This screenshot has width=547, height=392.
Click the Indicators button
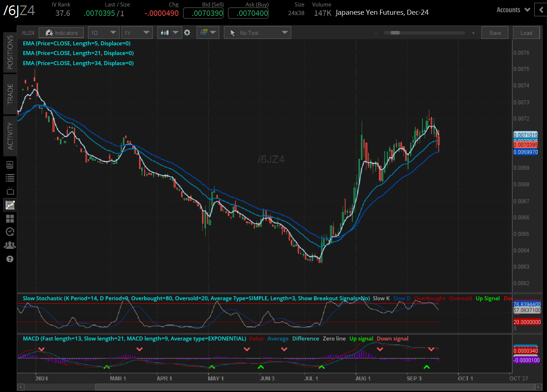61,33
